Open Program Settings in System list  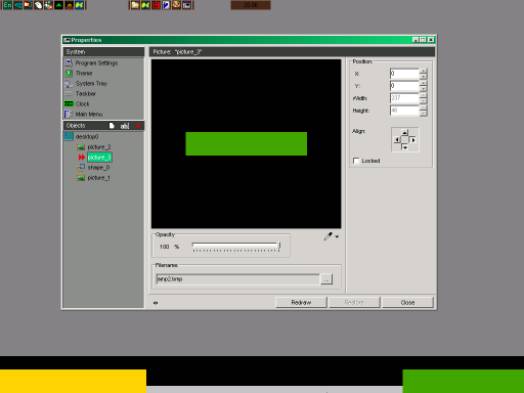tap(96, 63)
